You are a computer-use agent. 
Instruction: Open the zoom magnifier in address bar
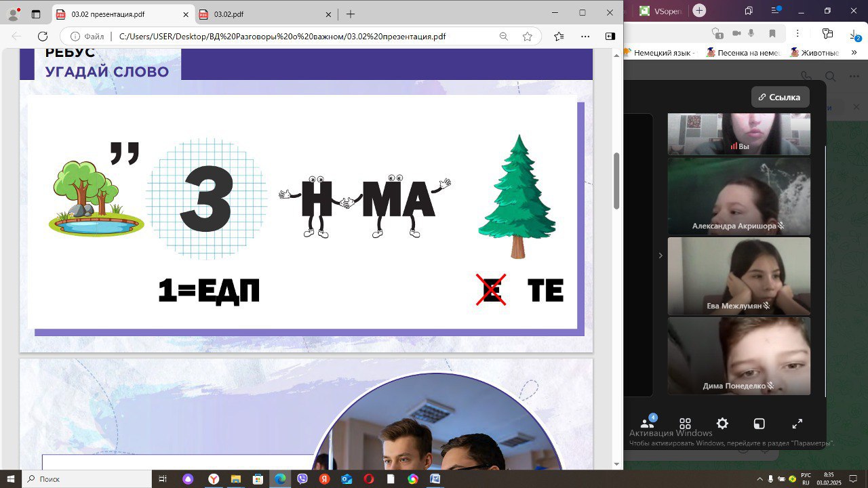tap(503, 37)
